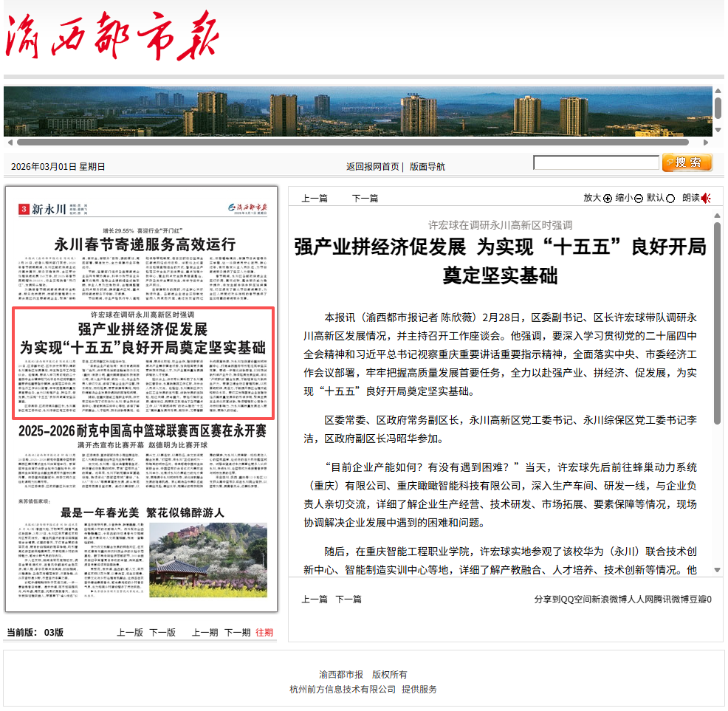
Task: Switch to the previous page via 上一版
Action: pyautogui.click(x=130, y=632)
